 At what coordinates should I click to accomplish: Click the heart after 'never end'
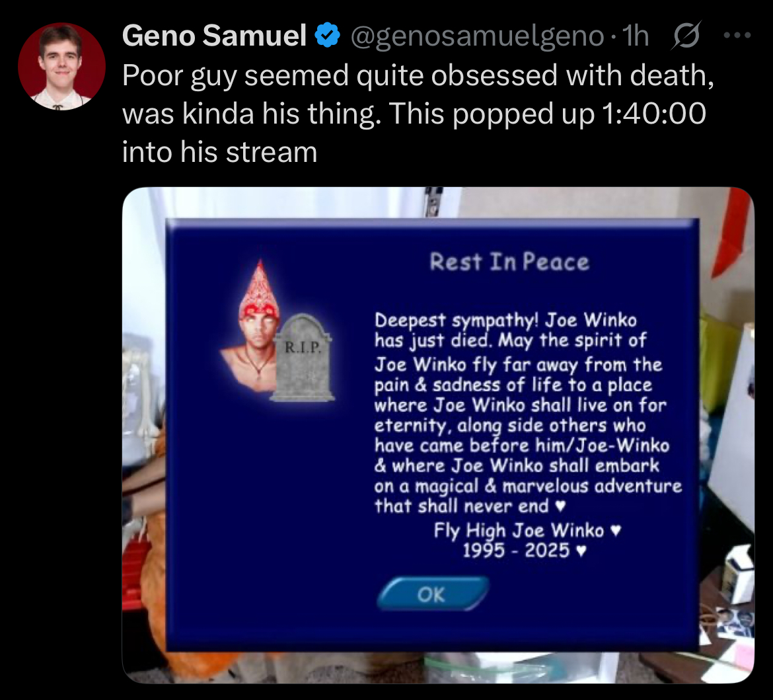(x=560, y=506)
